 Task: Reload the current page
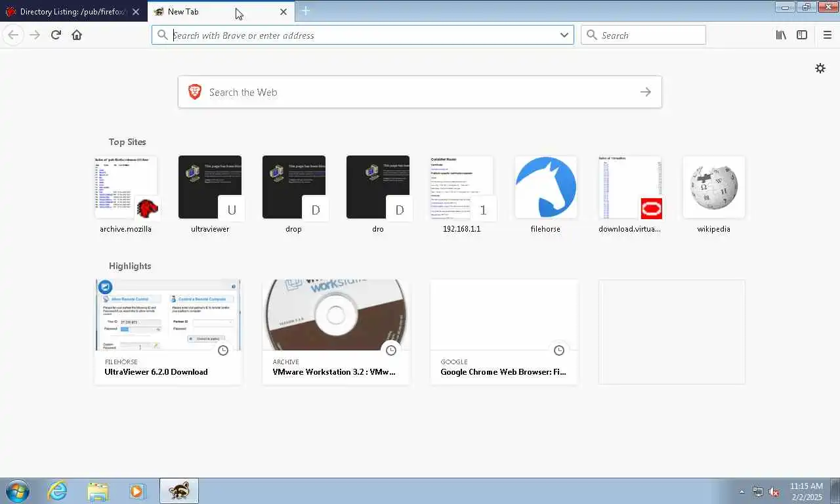click(x=56, y=35)
